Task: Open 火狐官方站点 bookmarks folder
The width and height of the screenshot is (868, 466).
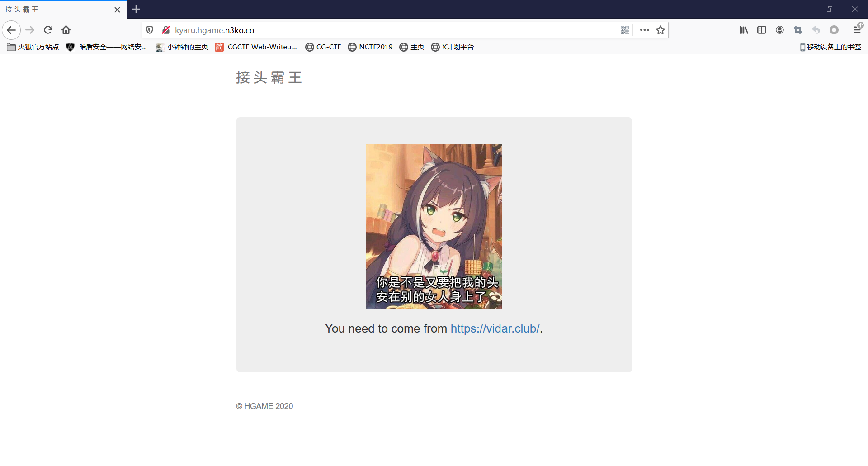Action: click(x=33, y=47)
